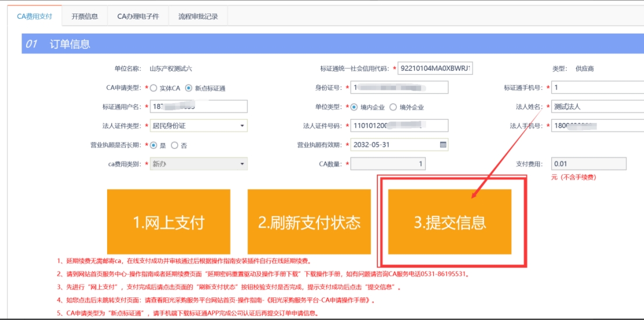
Task: Choose 境内企业 unit type option
Action: pos(353,107)
